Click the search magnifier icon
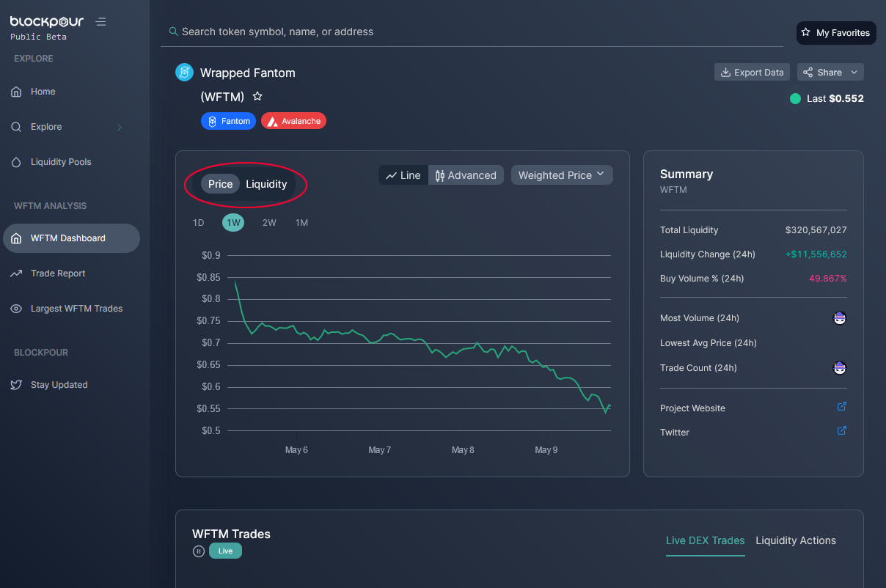The image size is (886, 588). click(x=173, y=32)
